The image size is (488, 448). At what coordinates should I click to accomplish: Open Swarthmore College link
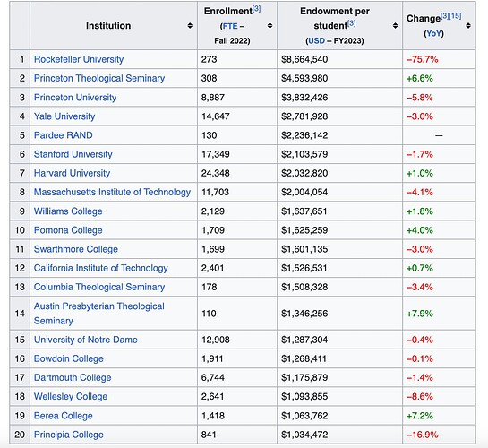(76, 249)
